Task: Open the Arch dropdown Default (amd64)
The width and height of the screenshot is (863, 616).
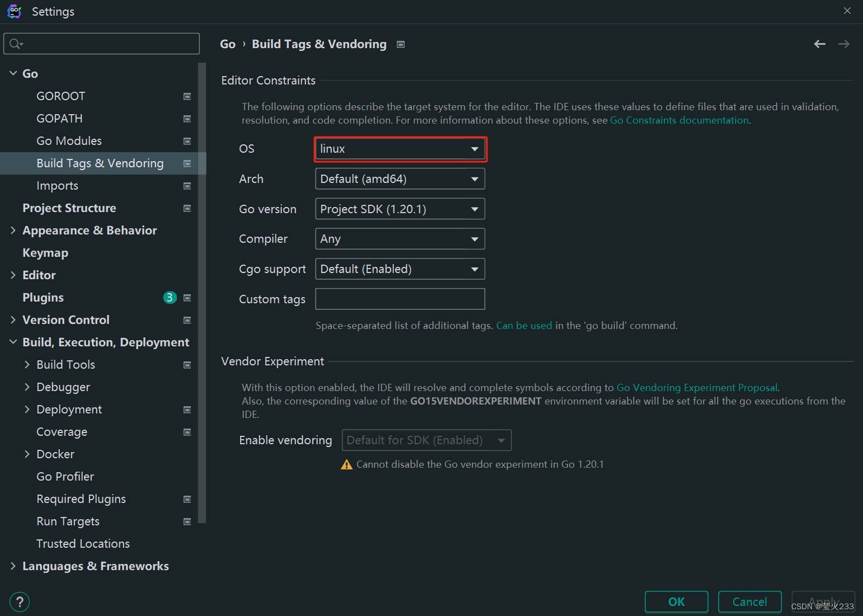Action: tap(400, 179)
